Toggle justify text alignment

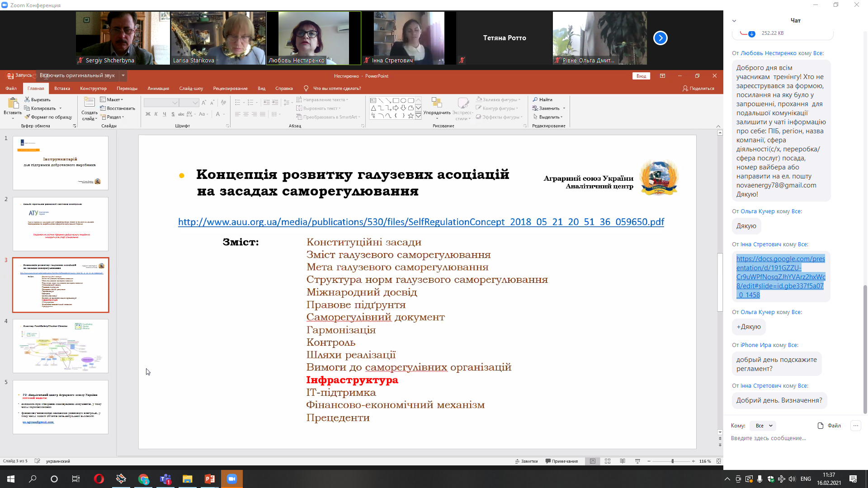coord(263,114)
